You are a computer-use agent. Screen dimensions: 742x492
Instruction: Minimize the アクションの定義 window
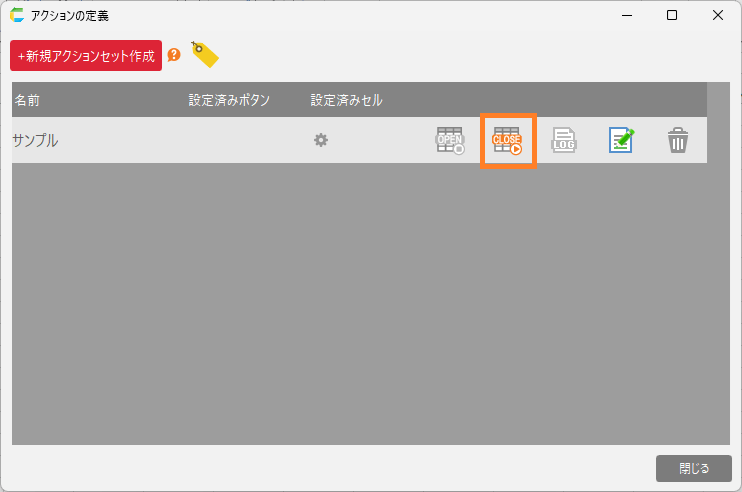click(627, 15)
